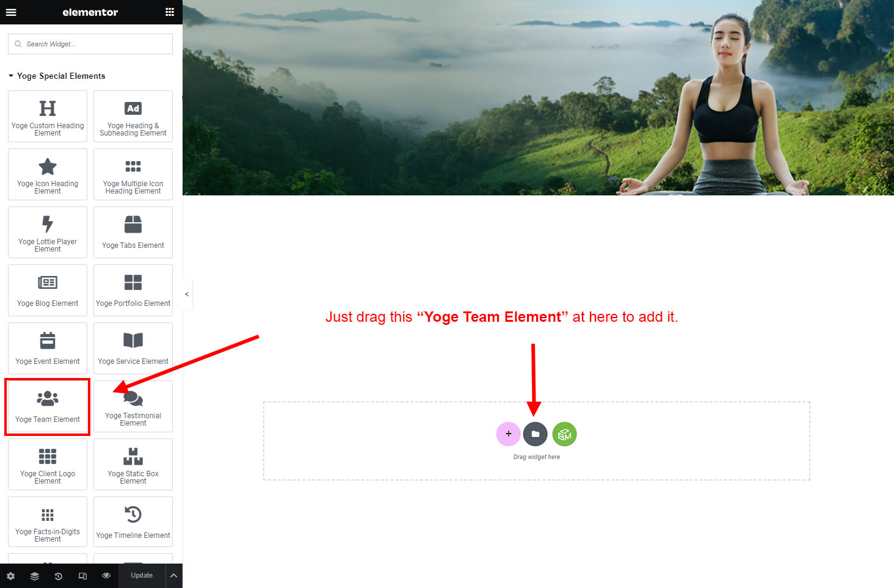Focus the Search Widget field
The image size is (894, 588).
(x=90, y=44)
